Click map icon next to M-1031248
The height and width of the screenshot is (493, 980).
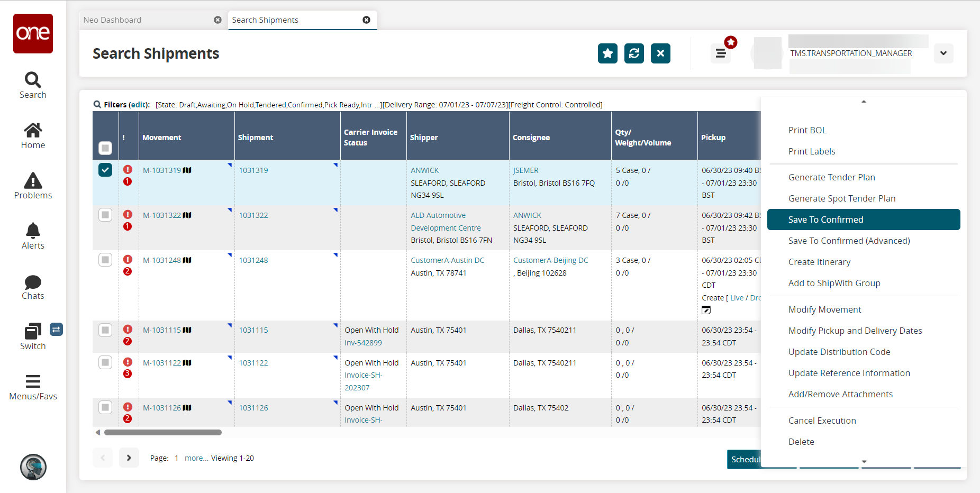tap(187, 260)
